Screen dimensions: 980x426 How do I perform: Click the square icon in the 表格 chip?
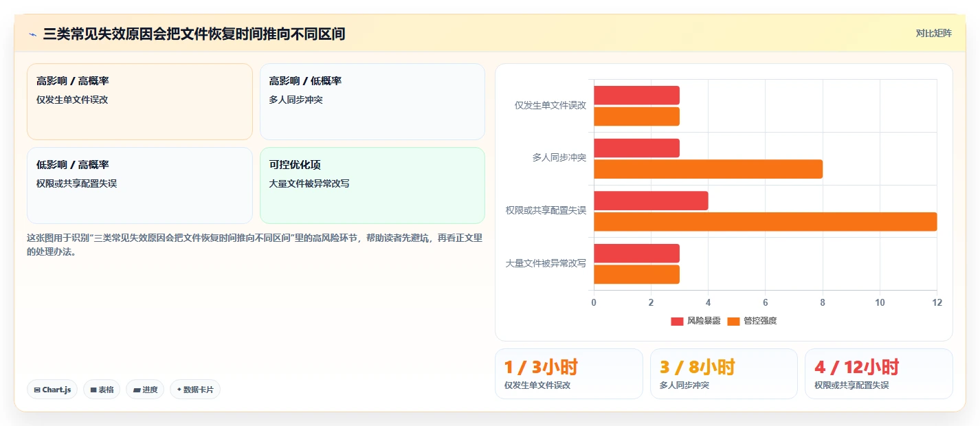click(x=93, y=390)
